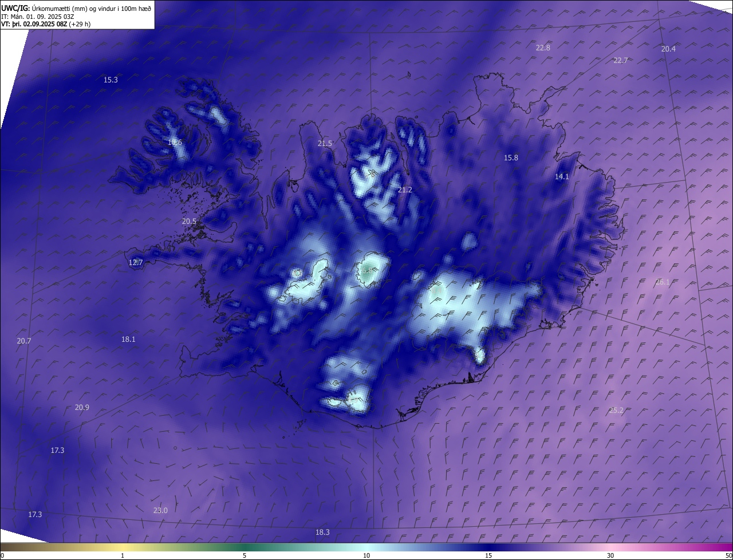Click the valid time line 'VT: þri. 02.09.2025 08Z (+29 h)'
733x560 pixels.
pyautogui.click(x=46, y=24)
